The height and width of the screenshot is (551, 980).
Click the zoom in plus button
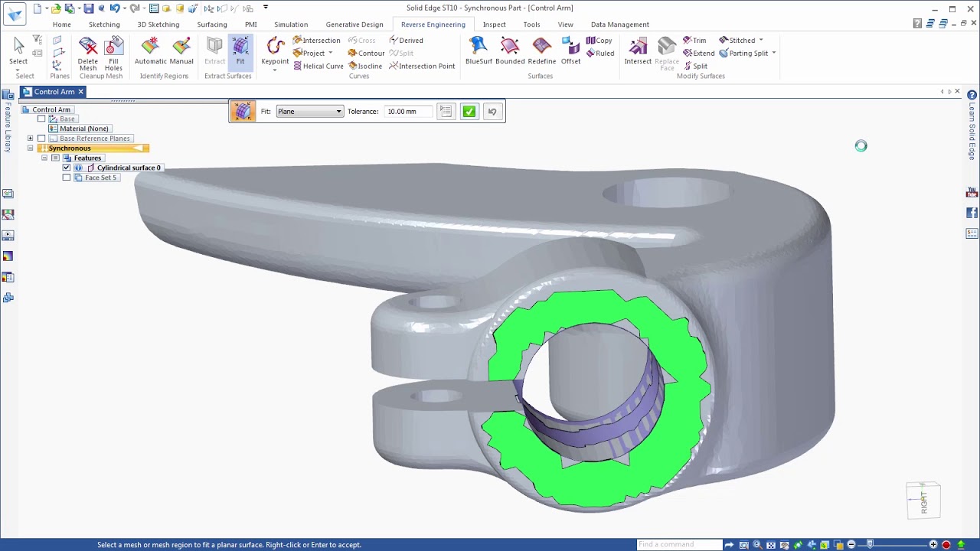coord(933,545)
